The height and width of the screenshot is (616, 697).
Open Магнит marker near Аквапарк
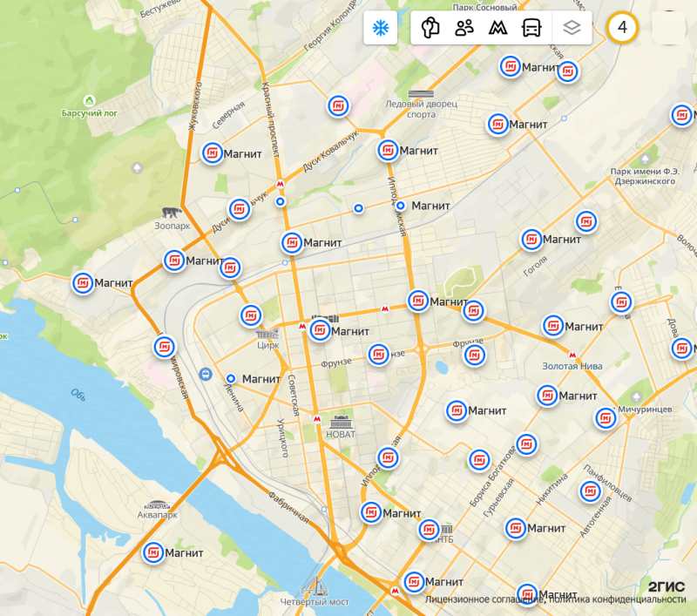pyautogui.click(x=153, y=553)
